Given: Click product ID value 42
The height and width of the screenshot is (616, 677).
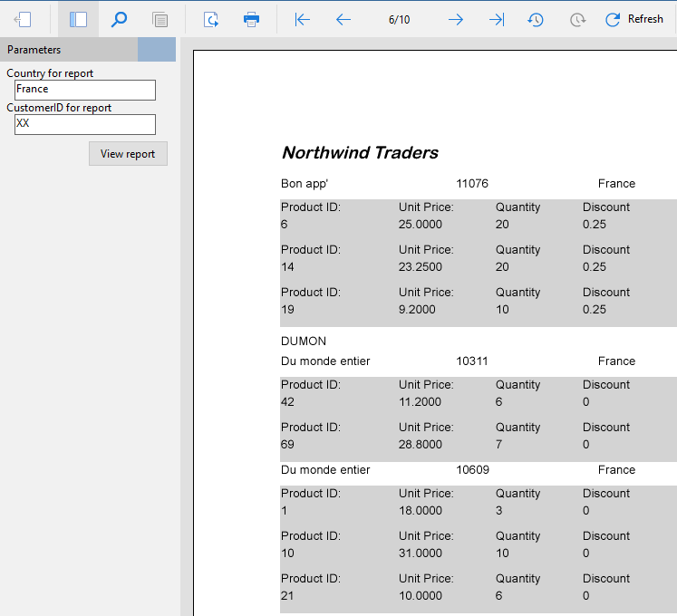Looking at the screenshot, I should 287,402.
